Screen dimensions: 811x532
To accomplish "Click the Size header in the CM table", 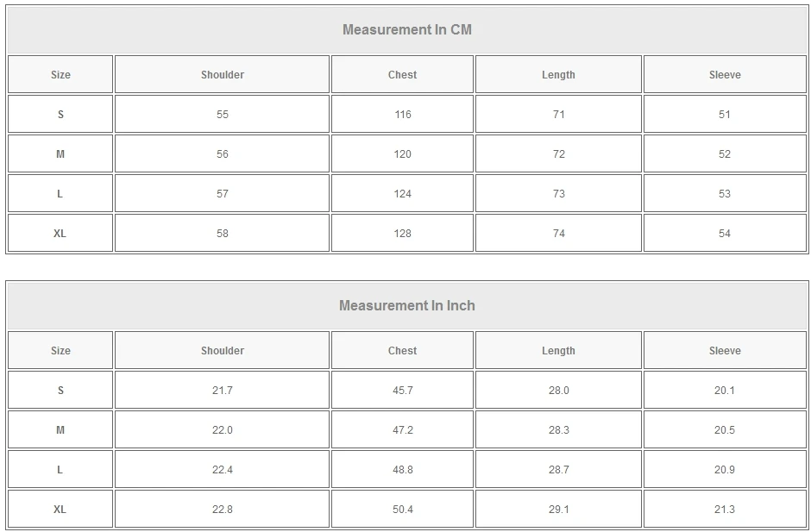I will click(60, 75).
